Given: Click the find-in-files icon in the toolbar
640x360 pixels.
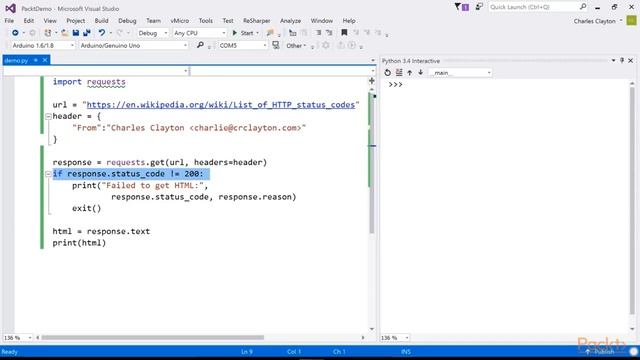Looking at the screenshot, I should (270, 33).
